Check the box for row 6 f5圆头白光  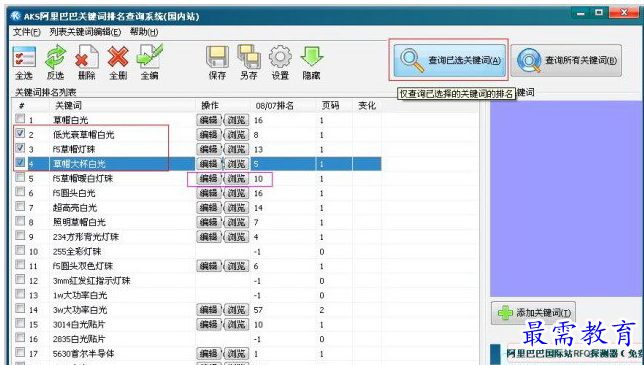(x=20, y=192)
